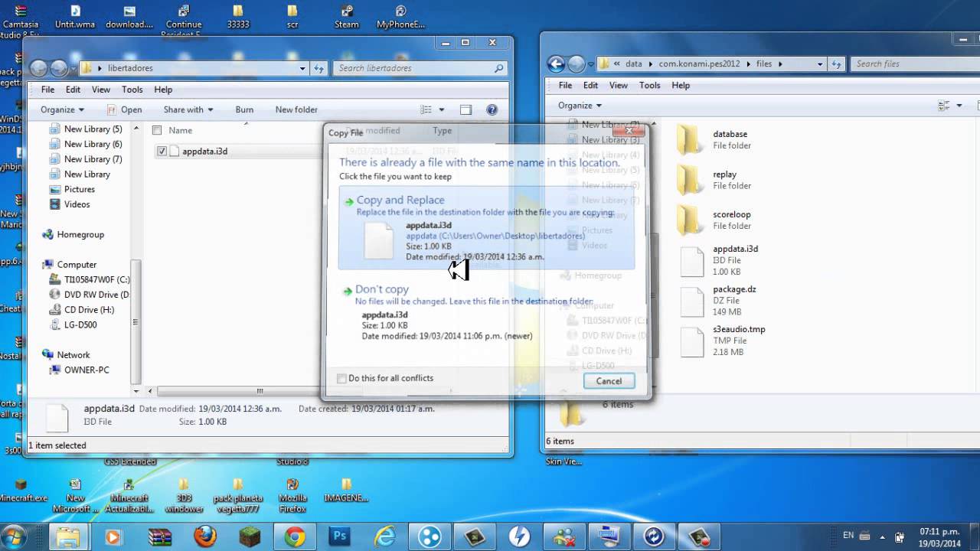
Task: Expand Share with dropdown
Action: (188, 109)
